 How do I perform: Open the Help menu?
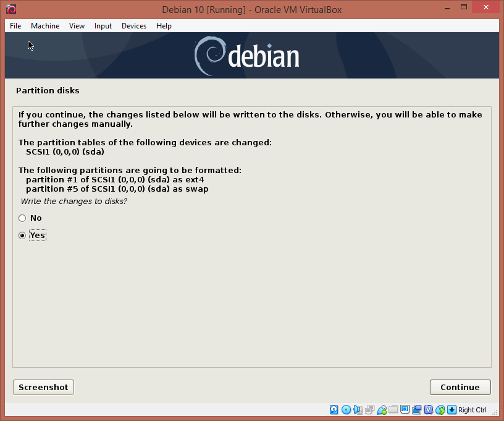[x=164, y=26]
